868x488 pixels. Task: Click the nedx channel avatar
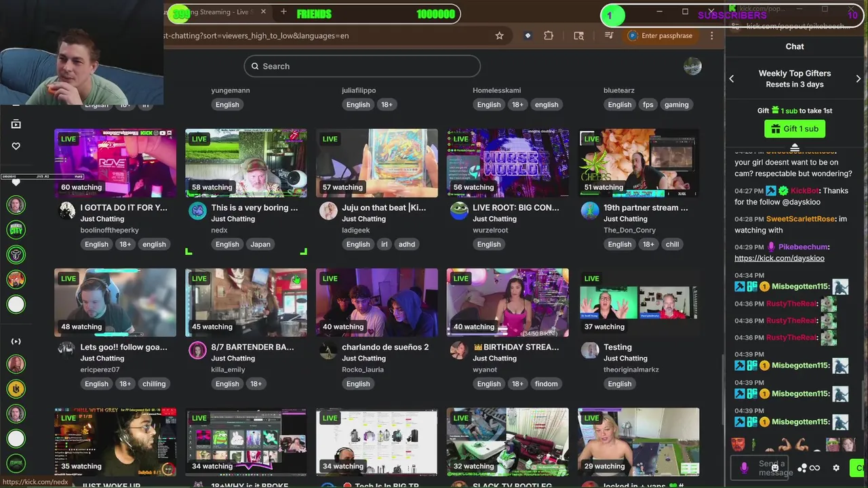(197, 211)
